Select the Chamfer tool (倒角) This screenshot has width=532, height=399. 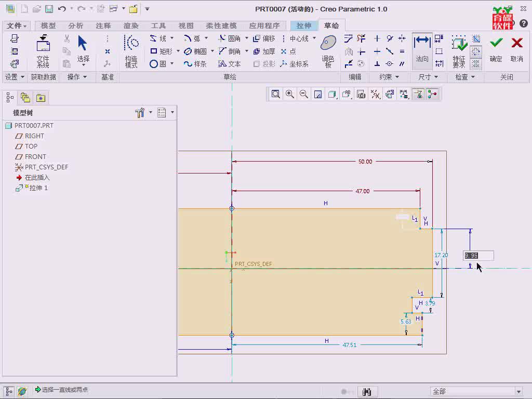click(x=230, y=51)
